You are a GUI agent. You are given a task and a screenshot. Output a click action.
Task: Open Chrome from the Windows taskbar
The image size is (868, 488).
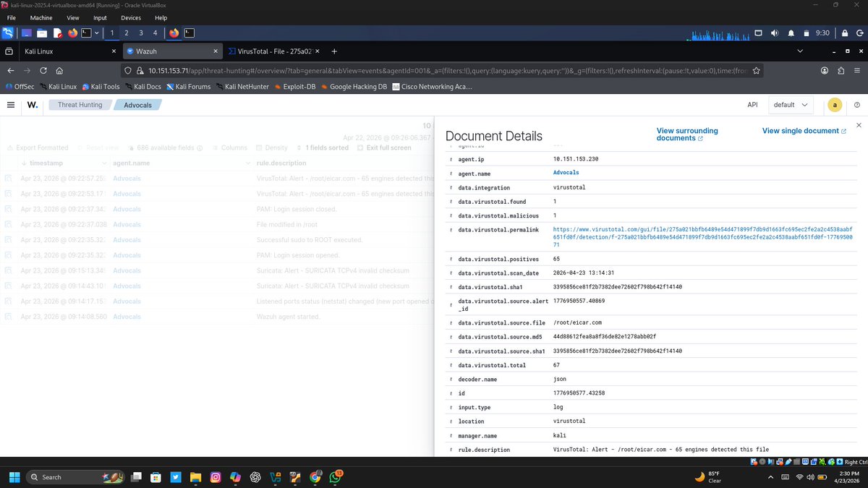click(x=315, y=477)
